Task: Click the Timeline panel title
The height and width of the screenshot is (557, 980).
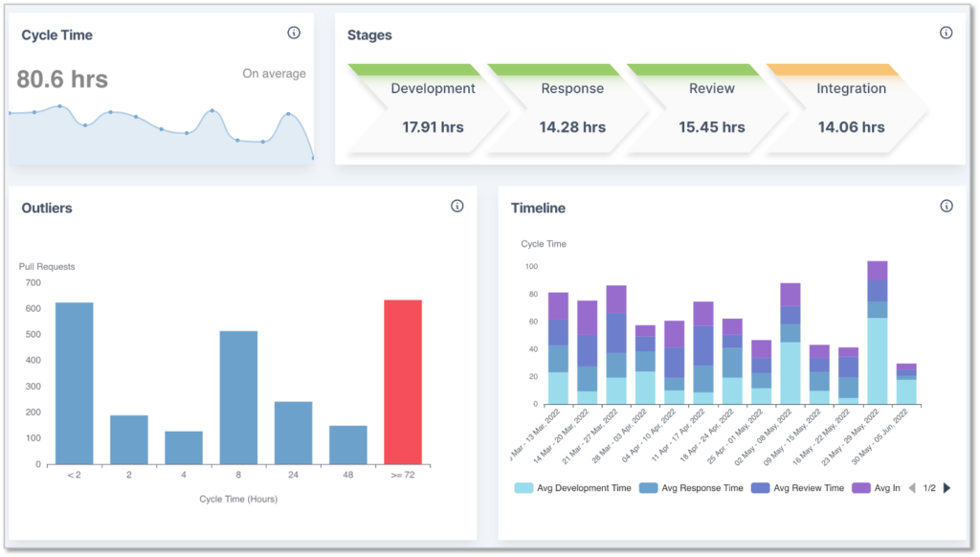Action: pyautogui.click(x=538, y=209)
